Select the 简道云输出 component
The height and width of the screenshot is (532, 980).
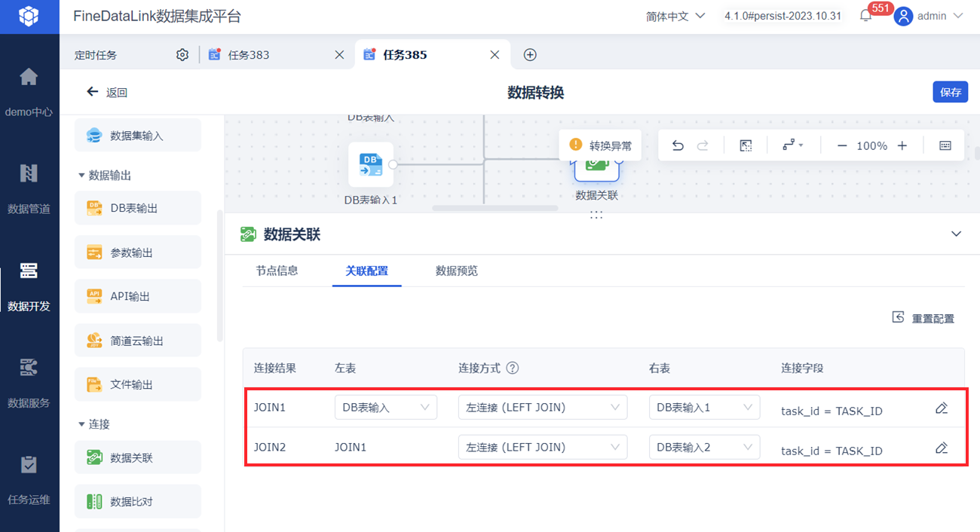[138, 341]
